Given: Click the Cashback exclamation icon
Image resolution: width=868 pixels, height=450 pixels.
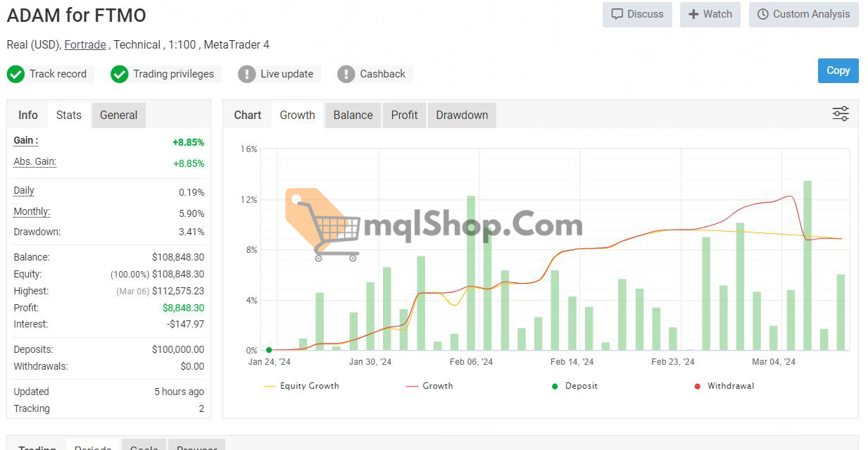Looking at the screenshot, I should click(x=346, y=74).
